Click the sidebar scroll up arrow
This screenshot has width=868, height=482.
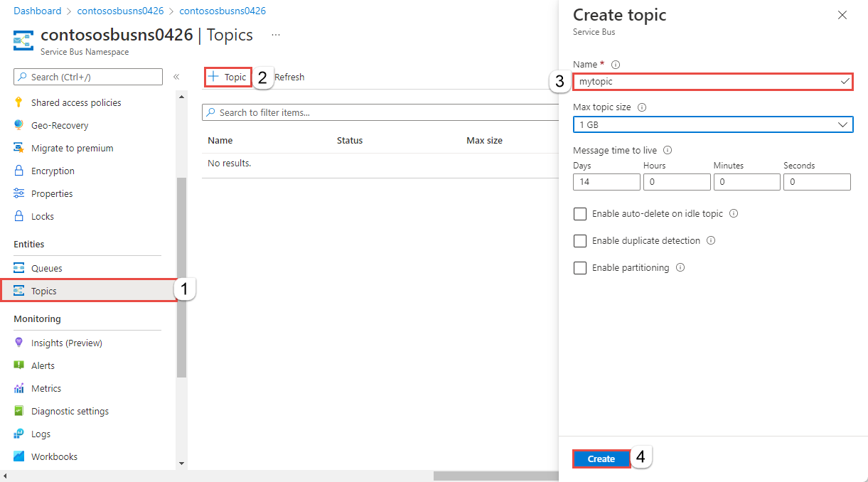181,96
